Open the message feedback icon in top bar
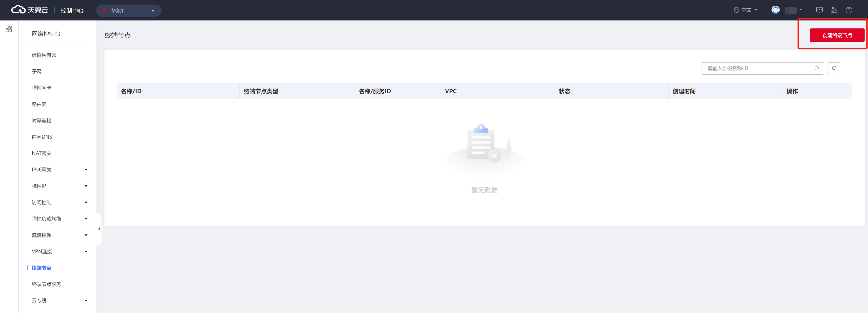The height and width of the screenshot is (313, 868). [820, 10]
